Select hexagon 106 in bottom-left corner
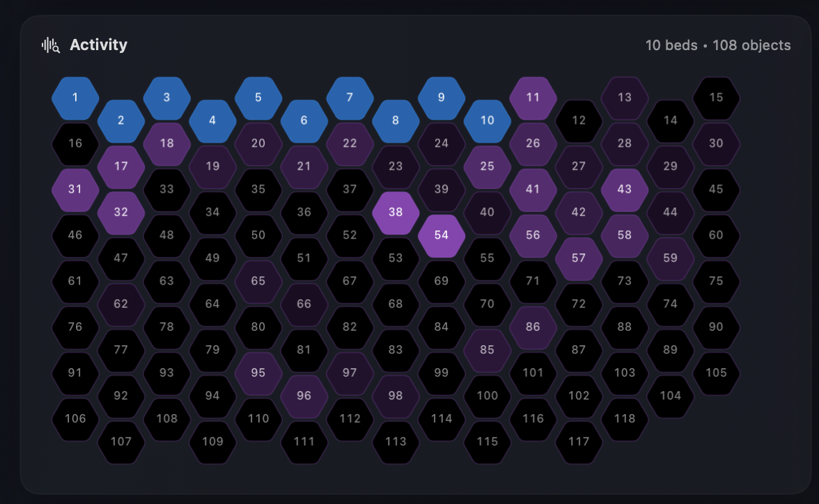Screen dimensions: 819x504 point(75,419)
